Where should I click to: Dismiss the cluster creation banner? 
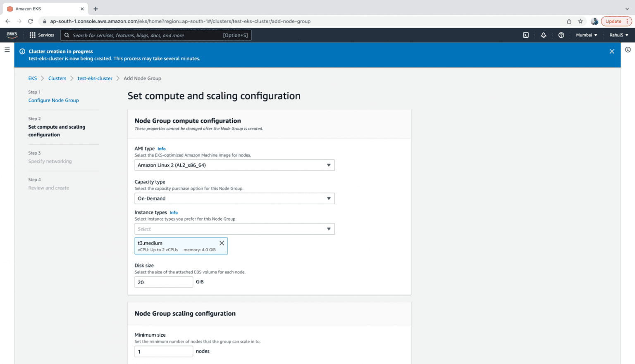pos(611,51)
